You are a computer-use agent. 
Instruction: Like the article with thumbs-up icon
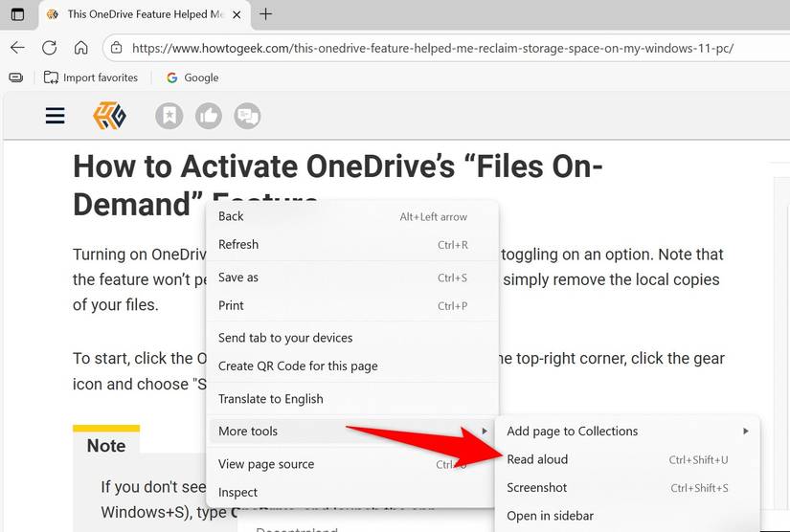click(209, 116)
